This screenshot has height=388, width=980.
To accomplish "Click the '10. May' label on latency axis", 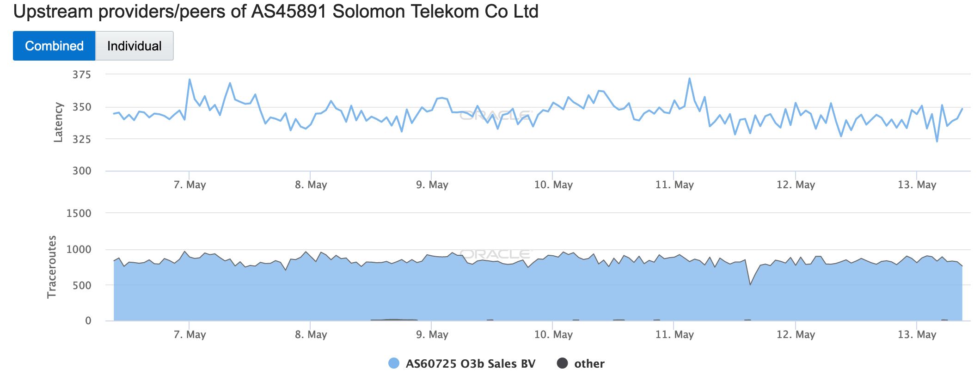I will click(553, 185).
